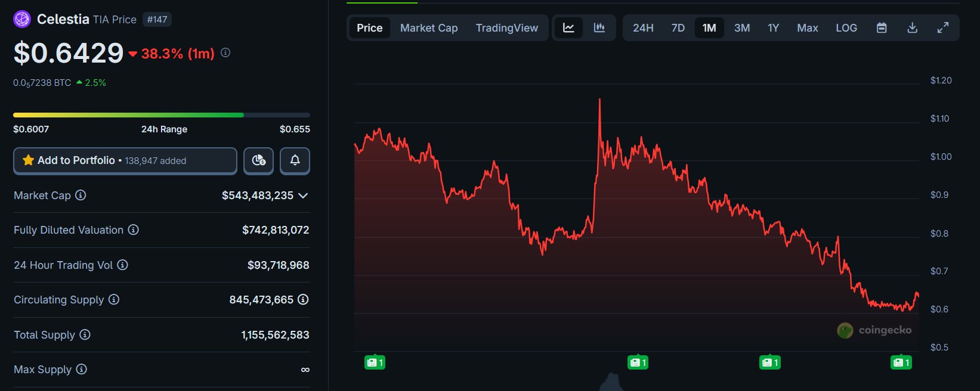This screenshot has width=980, height=391.
Task: Select Max time range
Action: pos(808,28)
